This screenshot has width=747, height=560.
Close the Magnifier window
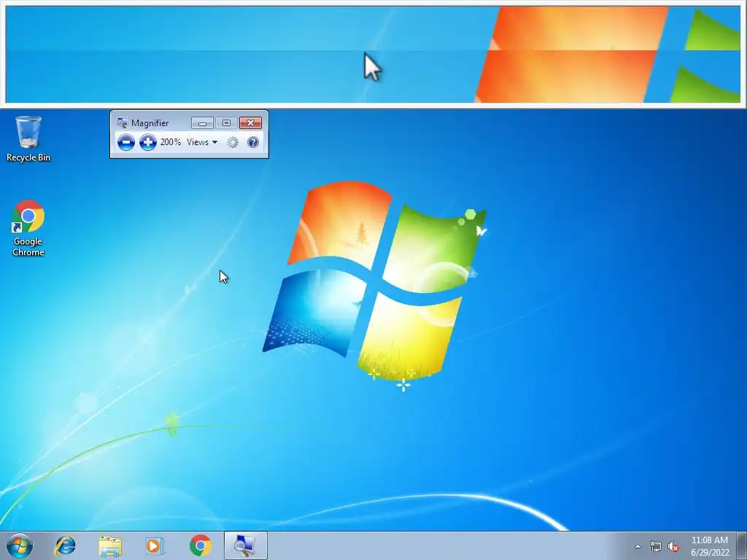pos(250,122)
